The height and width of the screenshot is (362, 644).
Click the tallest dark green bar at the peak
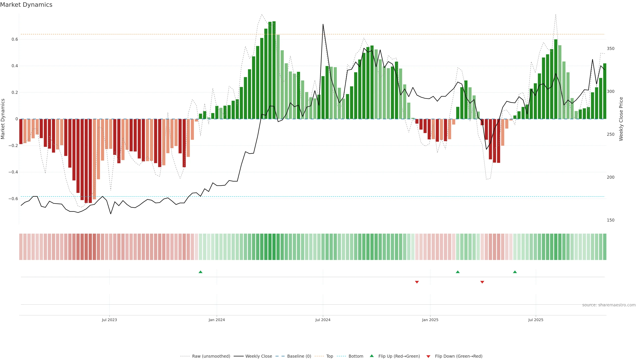tap(274, 70)
